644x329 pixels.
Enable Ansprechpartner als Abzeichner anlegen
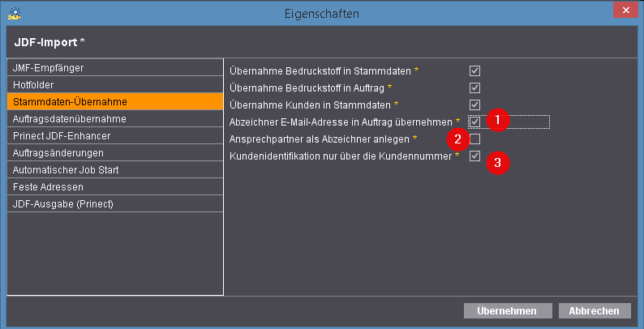pos(474,139)
